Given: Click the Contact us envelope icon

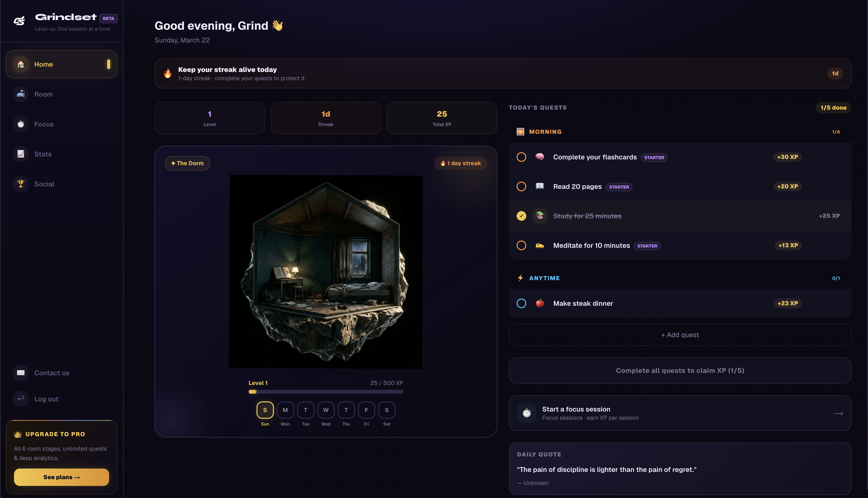Looking at the screenshot, I should (21, 372).
